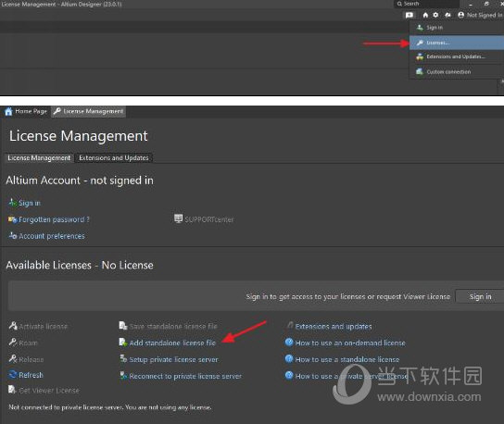The height and width of the screenshot is (424, 504).
Task: Open How to use a private server license
Action: (351, 376)
